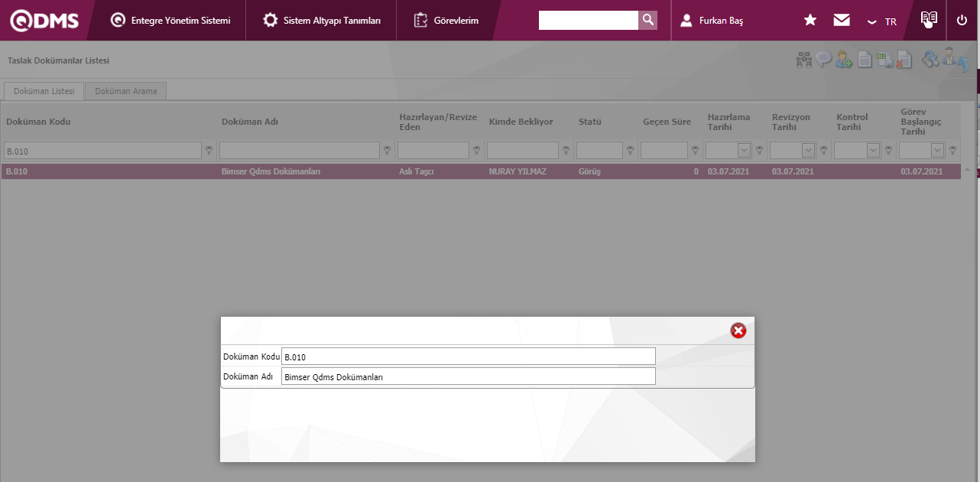The height and width of the screenshot is (482, 980).
Task: Click the add user icon
Action: pyautogui.click(x=844, y=60)
